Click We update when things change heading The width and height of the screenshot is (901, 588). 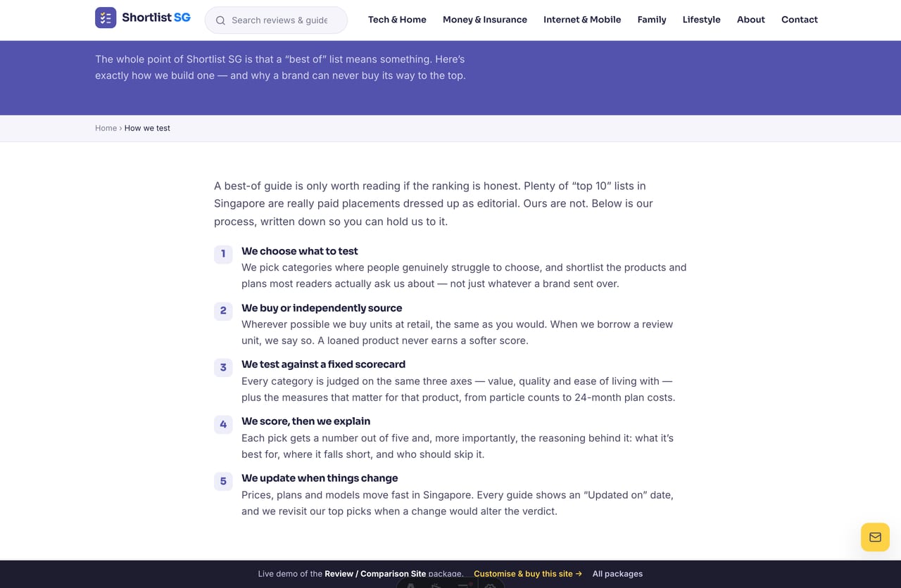tap(320, 478)
